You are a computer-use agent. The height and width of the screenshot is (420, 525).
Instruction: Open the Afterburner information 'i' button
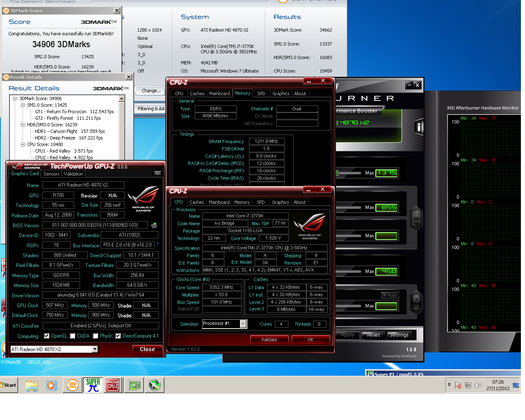tap(418, 127)
